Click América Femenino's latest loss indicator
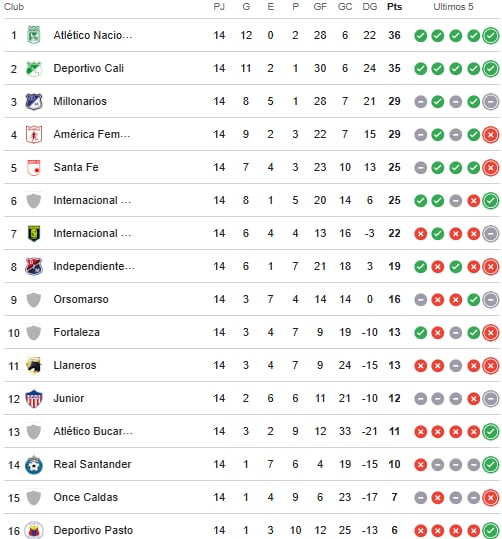502x539 pixels. coord(491,134)
